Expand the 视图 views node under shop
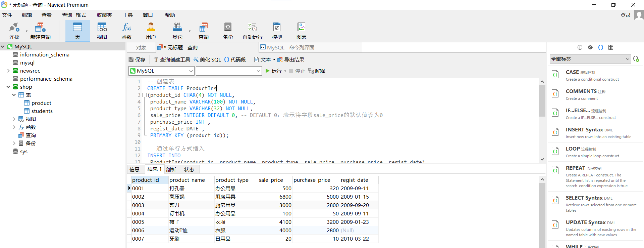 [x=14, y=119]
